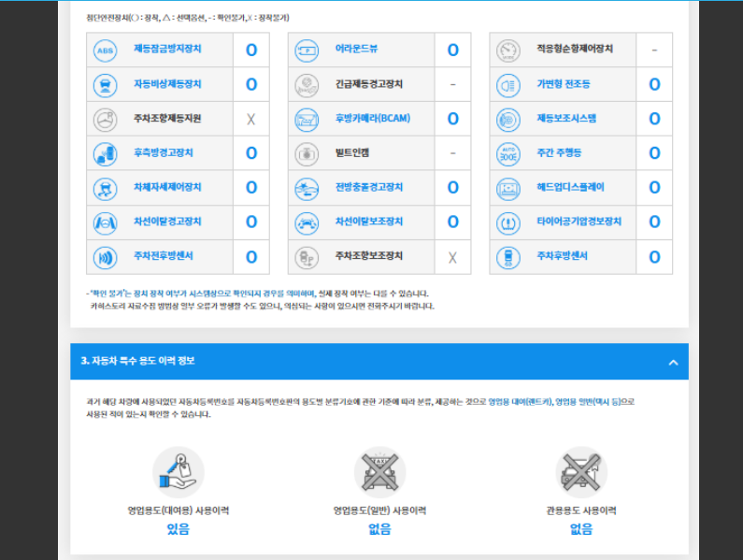743x560 pixels.
Task: Click the 제동보조시스템 icon
Action: (x=508, y=120)
